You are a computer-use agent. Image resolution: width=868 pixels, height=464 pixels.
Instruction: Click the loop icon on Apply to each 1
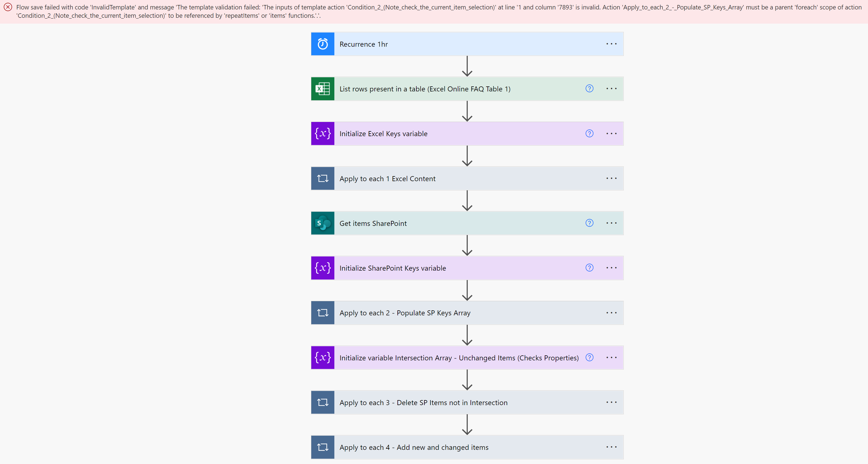pos(322,179)
